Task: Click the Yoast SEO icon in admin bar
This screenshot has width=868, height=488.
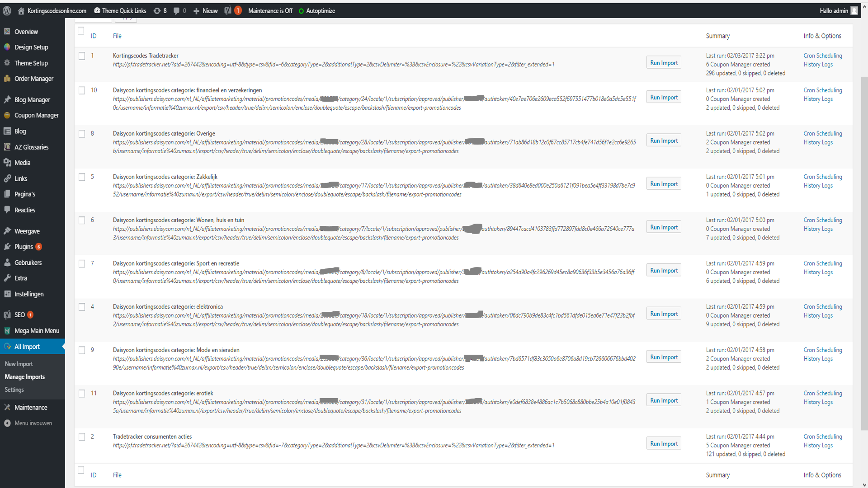Action: pos(228,11)
